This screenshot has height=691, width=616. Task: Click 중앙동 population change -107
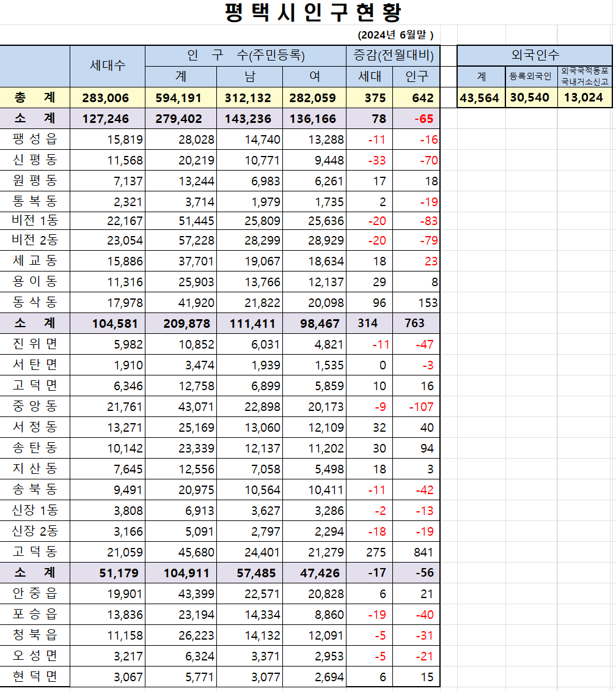[422, 407]
